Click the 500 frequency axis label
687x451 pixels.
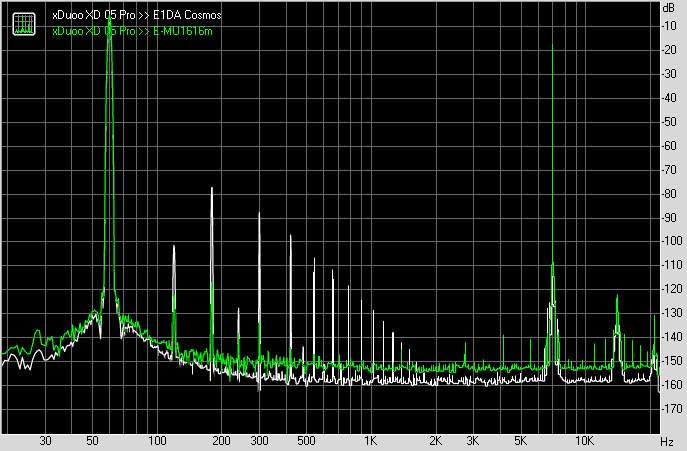point(306,441)
